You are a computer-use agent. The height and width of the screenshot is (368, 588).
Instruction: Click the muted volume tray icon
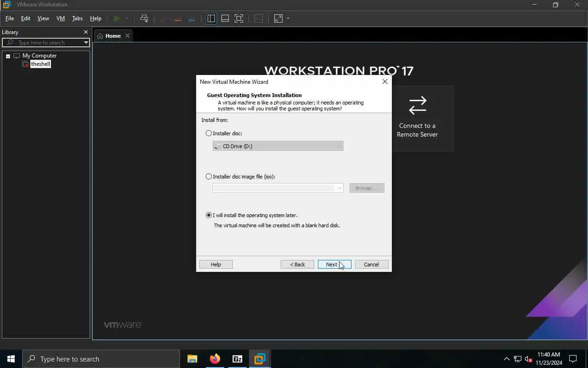(529, 359)
